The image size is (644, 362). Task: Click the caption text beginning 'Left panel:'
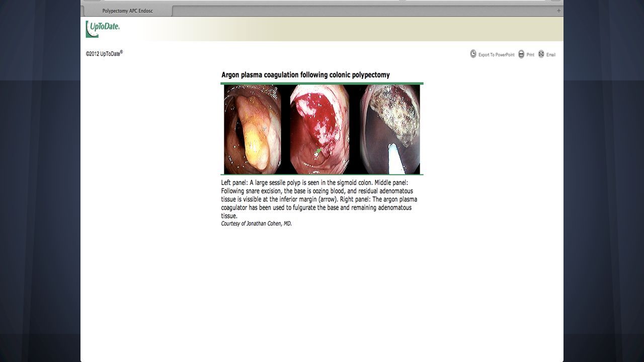[x=319, y=199]
